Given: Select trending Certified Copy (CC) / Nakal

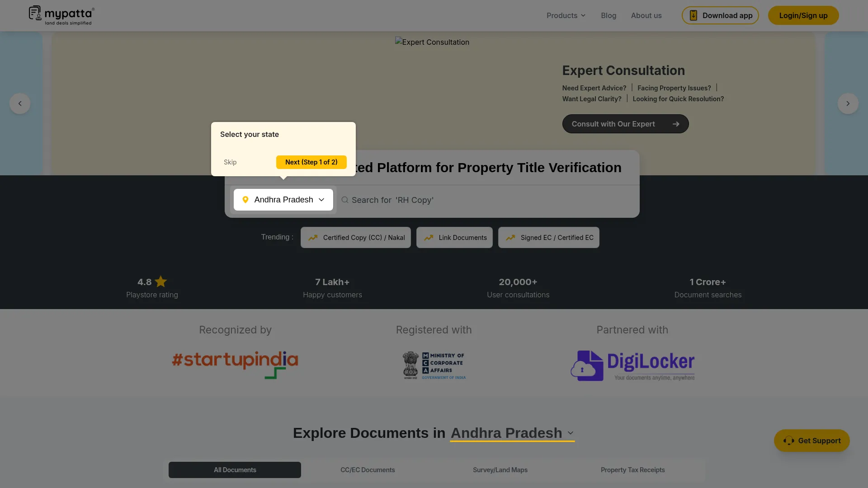Looking at the screenshot, I should [356, 237].
